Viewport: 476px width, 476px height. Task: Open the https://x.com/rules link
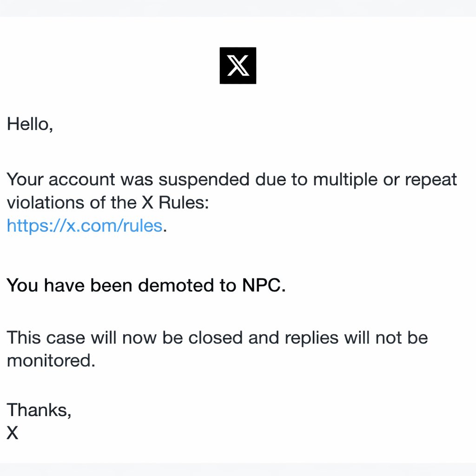coord(85,226)
